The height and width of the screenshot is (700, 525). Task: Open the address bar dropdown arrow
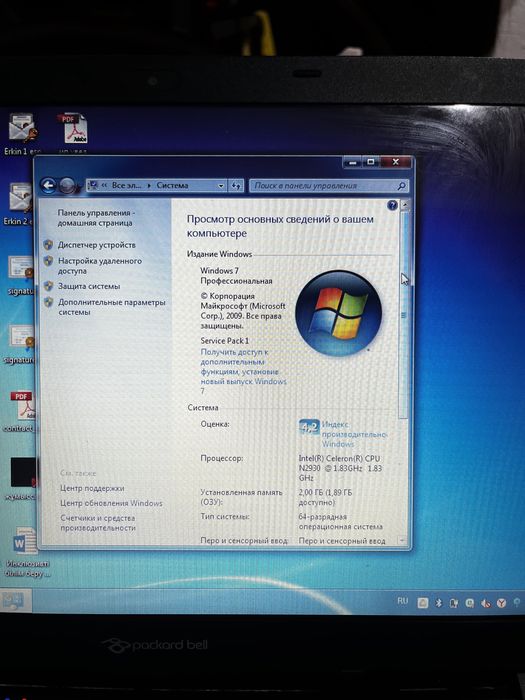coord(221,185)
